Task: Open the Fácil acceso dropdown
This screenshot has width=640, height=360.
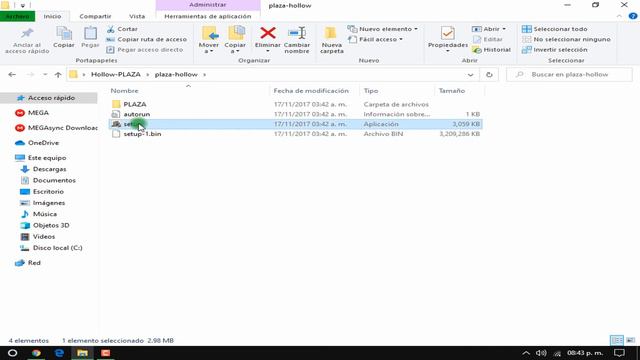Action: [375, 39]
